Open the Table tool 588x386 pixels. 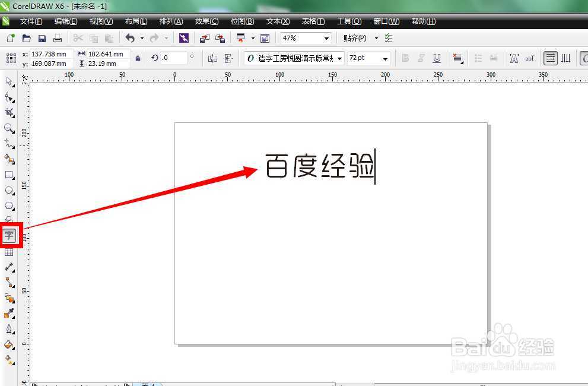9,251
